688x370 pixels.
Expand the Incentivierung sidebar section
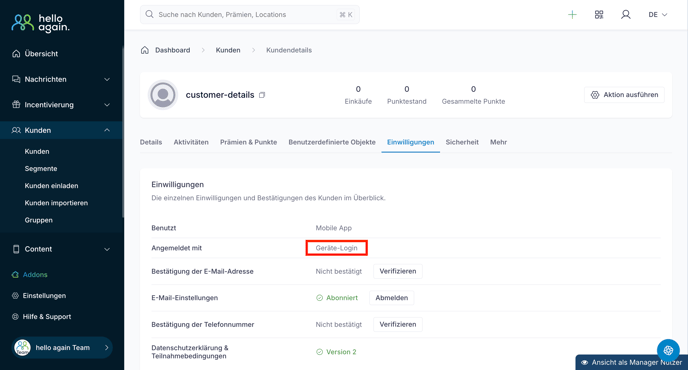[x=61, y=105]
